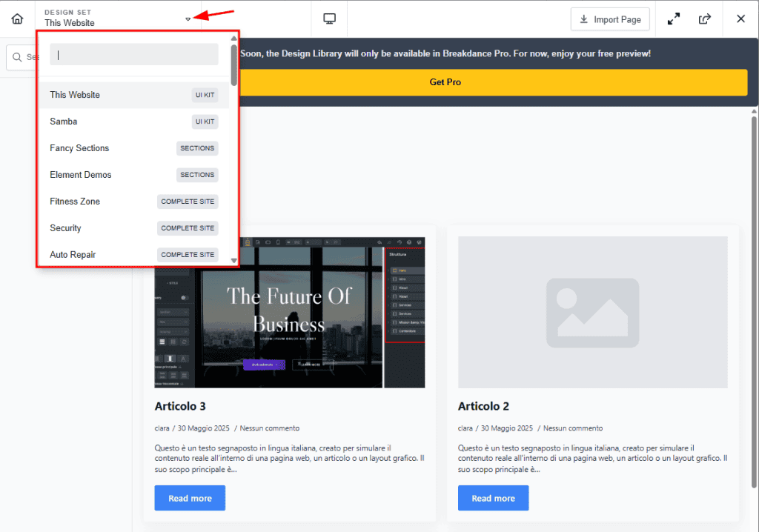
Task: Open the Articolo 3 title
Action: click(180, 406)
